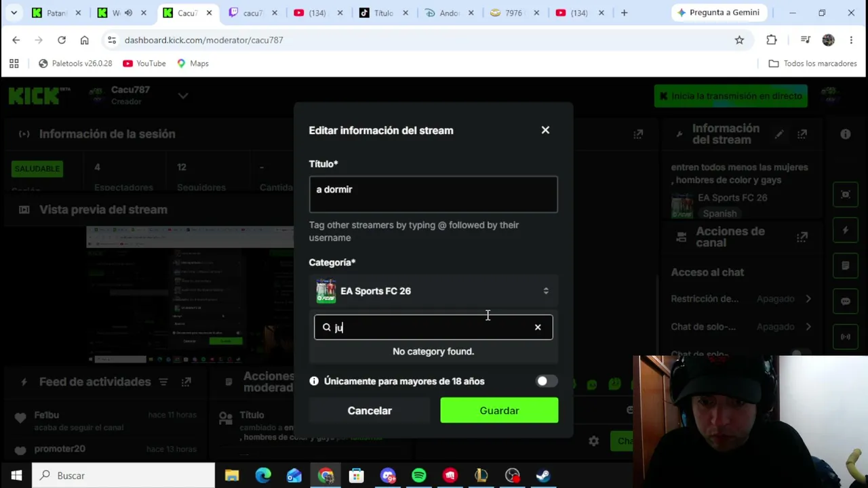Image resolution: width=868 pixels, height=488 pixels.
Task: Open the Pregunta a Gemini button
Action: 719,13
